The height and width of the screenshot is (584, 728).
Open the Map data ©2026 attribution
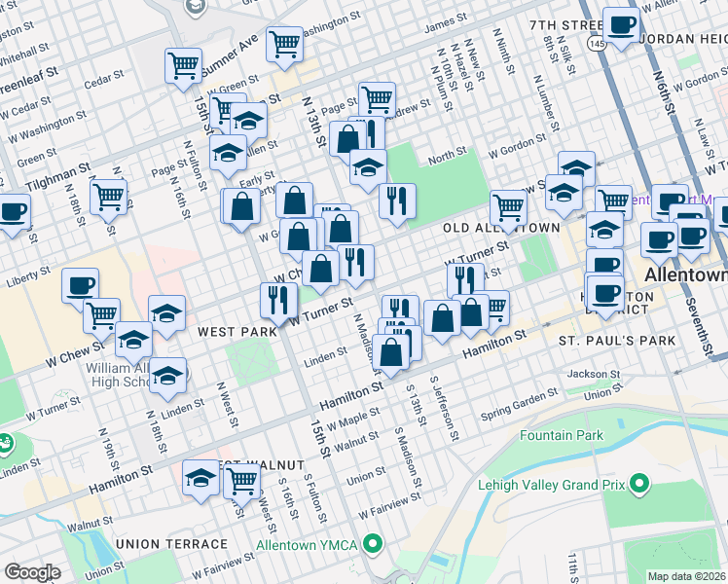coord(687,576)
